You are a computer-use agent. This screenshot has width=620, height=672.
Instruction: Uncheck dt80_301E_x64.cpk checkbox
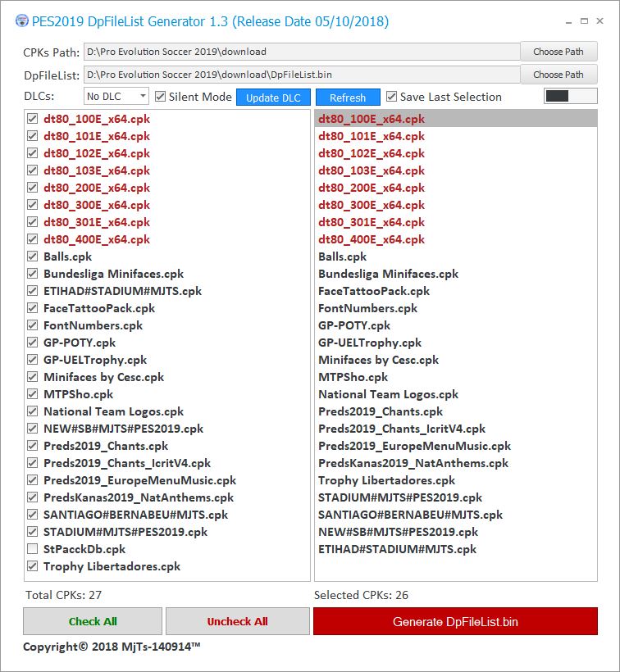[x=32, y=222]
